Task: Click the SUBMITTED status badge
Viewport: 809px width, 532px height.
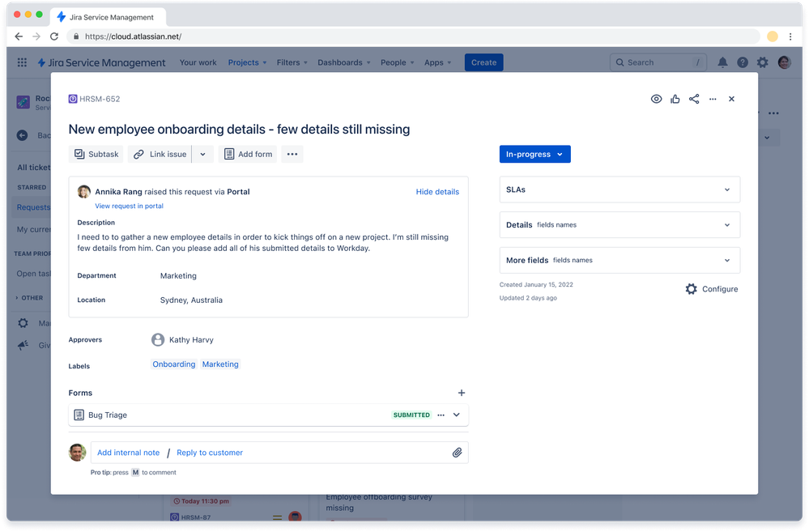Action: tap(411, 415)
